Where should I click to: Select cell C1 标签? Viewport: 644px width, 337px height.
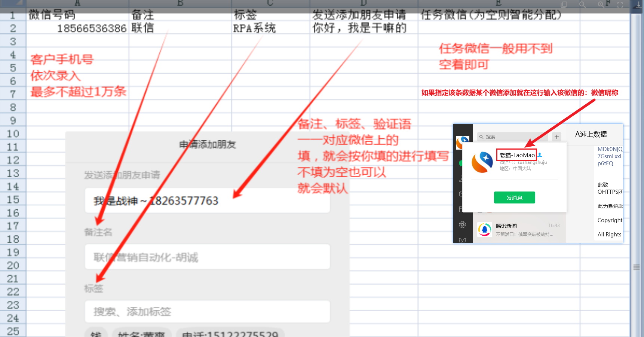pyautogui.click(x=271, y=15)
